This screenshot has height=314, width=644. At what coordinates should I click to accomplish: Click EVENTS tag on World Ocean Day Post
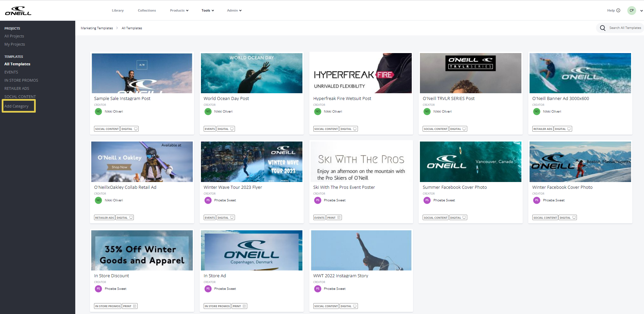point(210,129)
